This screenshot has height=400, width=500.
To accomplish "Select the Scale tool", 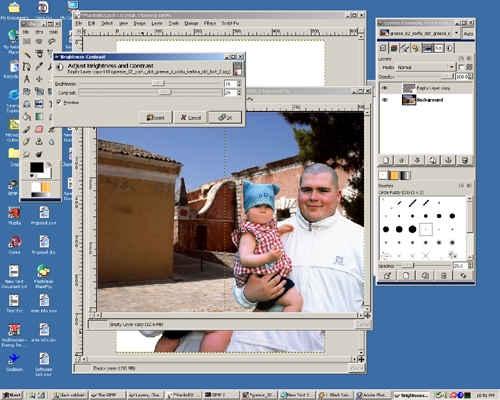I will [39, 91].
